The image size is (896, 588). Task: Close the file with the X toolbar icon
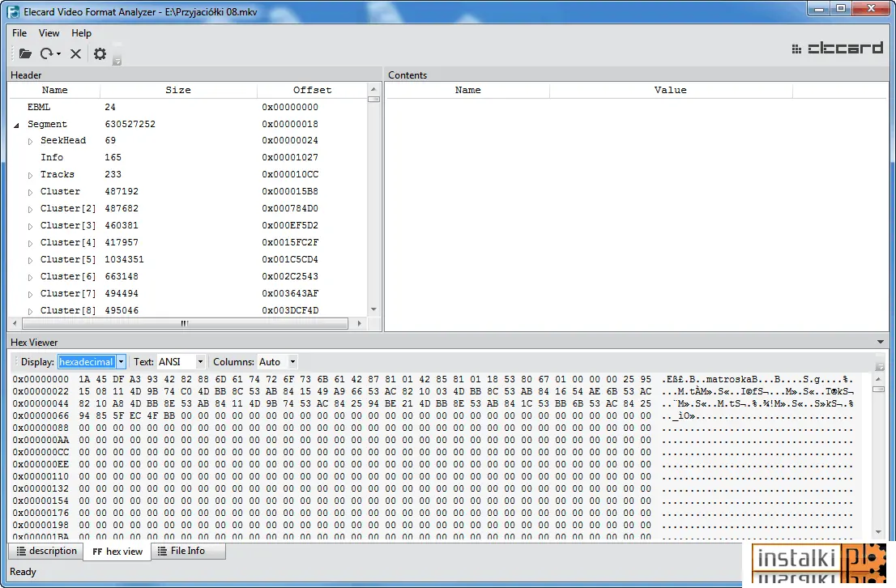pyautogui.click(x=75, y=53)
